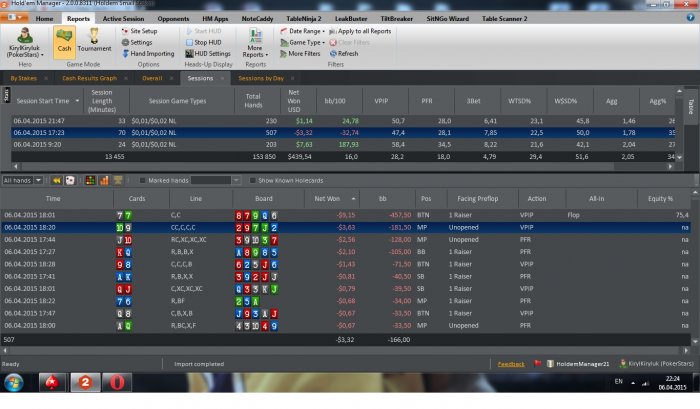
Task: Open the help icon at top right
Action: 690,17
